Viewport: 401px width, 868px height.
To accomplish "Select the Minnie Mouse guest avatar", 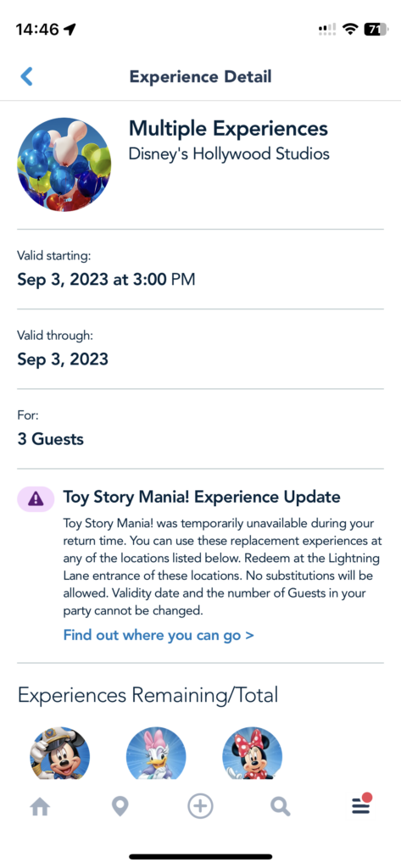I will point(252,753).
